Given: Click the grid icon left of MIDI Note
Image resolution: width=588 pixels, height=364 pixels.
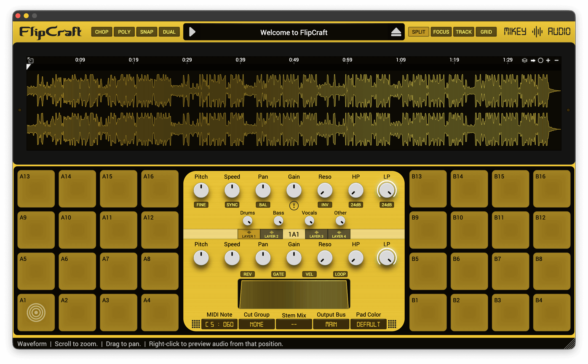Looking at the screenshot, I should [x=196, y=324].
